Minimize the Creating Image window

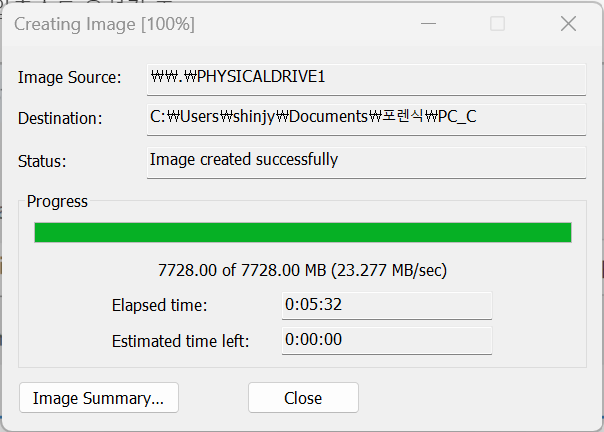point(428,24)
